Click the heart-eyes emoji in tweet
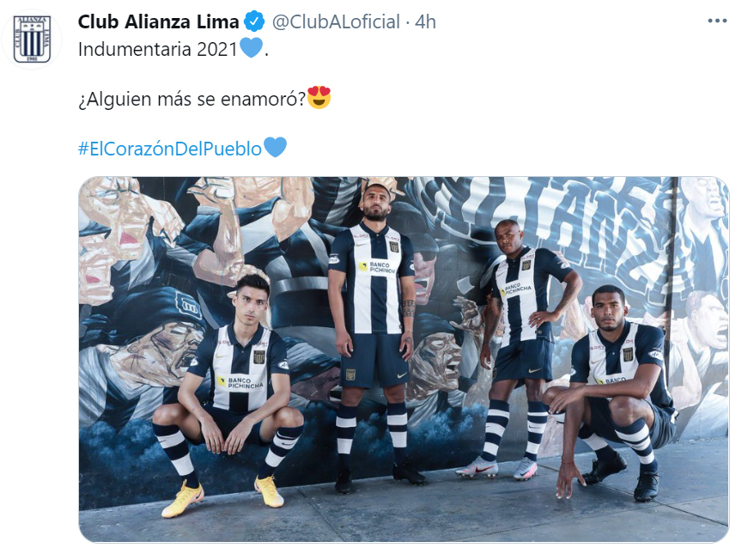The image size is (742, 560). [x=319, y=98]
